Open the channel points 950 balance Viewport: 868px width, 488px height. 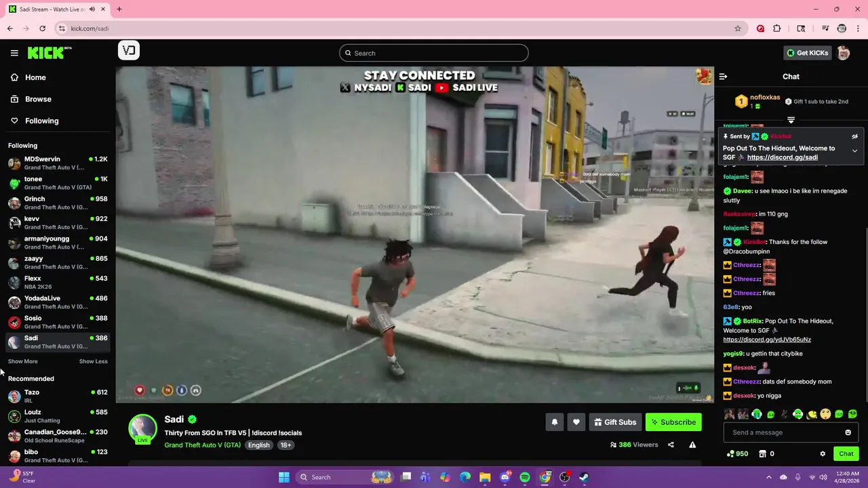click(737, 453)
